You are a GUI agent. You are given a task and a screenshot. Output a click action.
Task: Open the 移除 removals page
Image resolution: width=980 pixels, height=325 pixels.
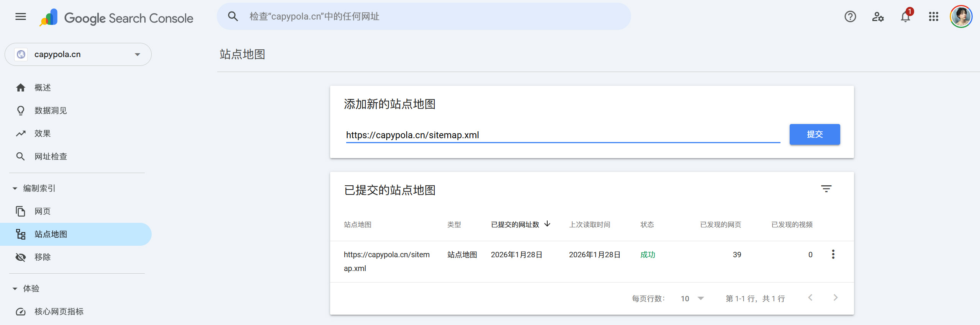click(x=43, y=257)
